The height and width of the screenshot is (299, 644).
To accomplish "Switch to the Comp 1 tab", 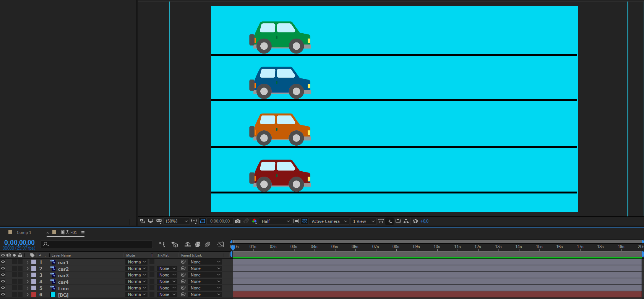I will 24,232.
